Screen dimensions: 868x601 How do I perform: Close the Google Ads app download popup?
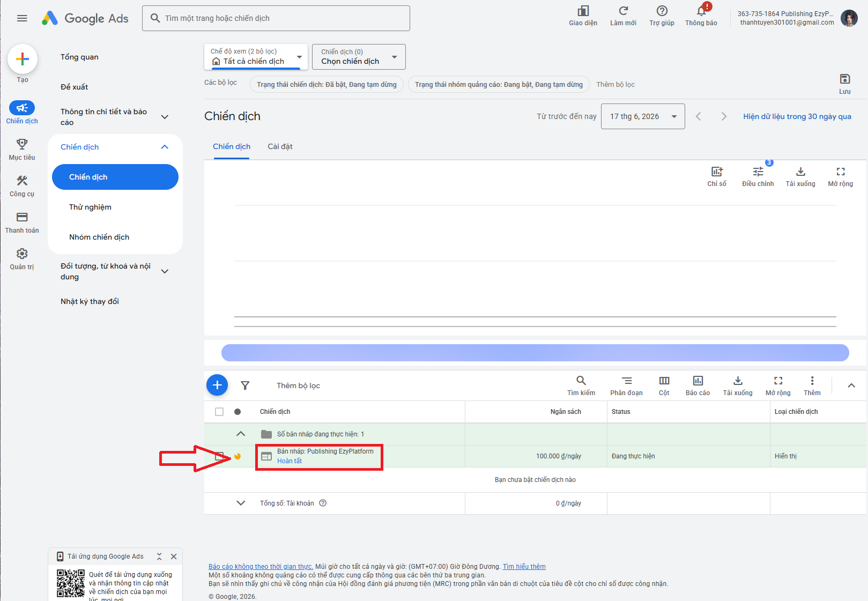click(x=174, y=557)
